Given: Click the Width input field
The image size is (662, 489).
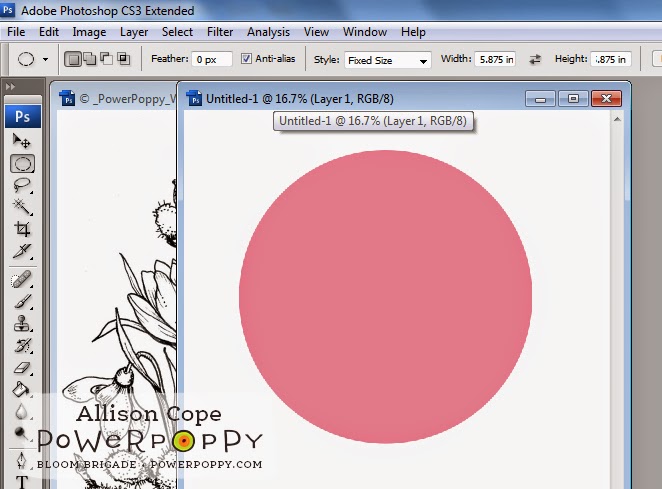Looking at the screenshot, I should pos(495,59).
